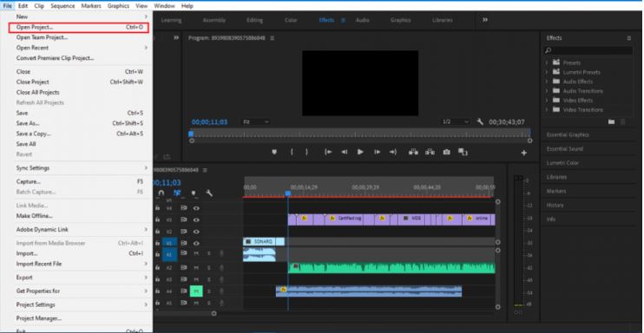Viewport: 644px width, 333px height.
Task: Open the wrench settings icon by timecode 00;30;43;07
Action: (x=480, y=121)
